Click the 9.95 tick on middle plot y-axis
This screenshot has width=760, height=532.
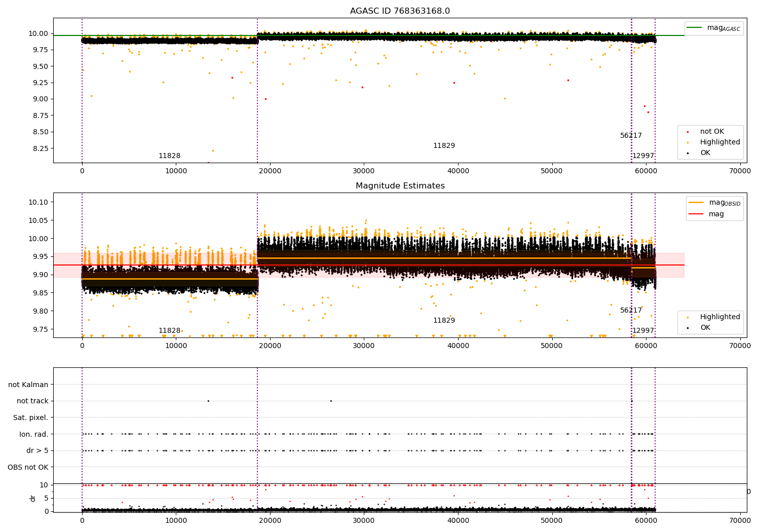coord(41,256)
